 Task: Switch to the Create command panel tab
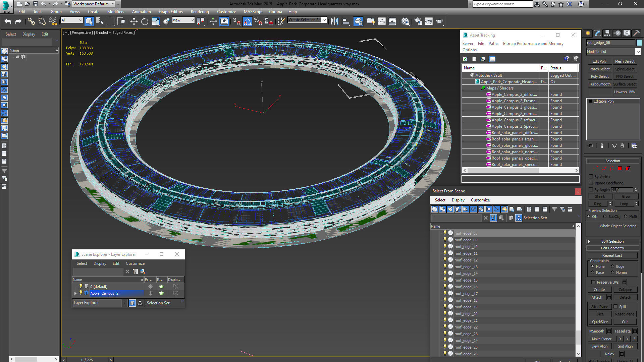[588, 33]
